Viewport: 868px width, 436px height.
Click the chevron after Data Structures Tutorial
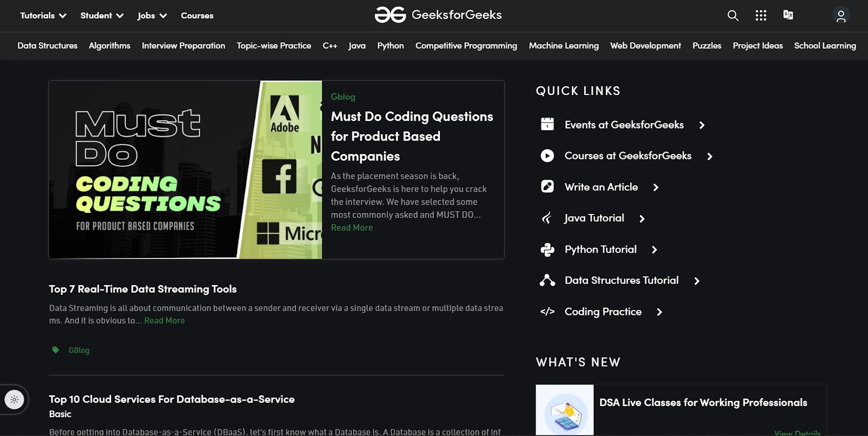[x=697, y=281]
